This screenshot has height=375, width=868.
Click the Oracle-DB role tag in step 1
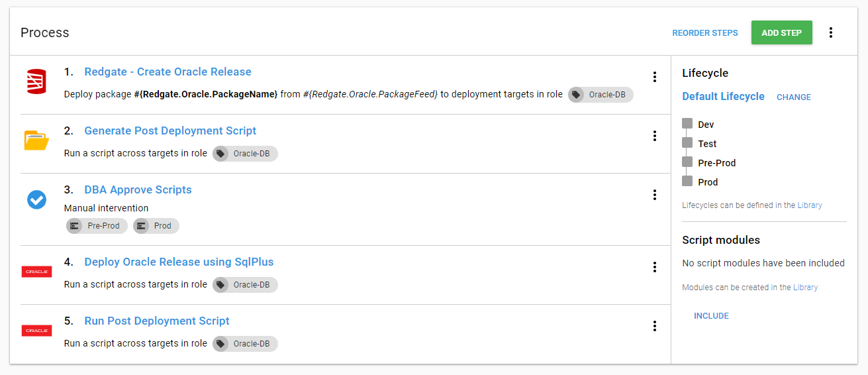601,95
